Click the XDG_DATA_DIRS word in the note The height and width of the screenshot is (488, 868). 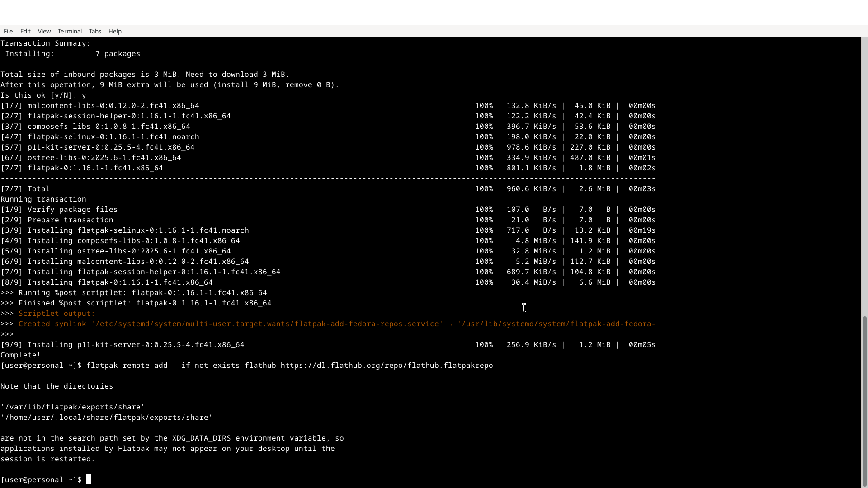point(201,438)
